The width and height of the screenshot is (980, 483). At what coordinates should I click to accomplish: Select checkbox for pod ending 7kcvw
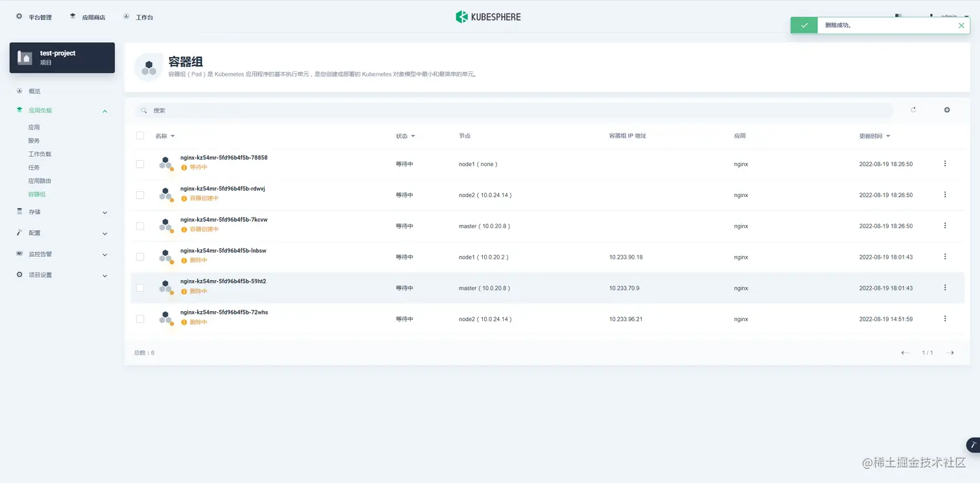click(x=140, y=226)
